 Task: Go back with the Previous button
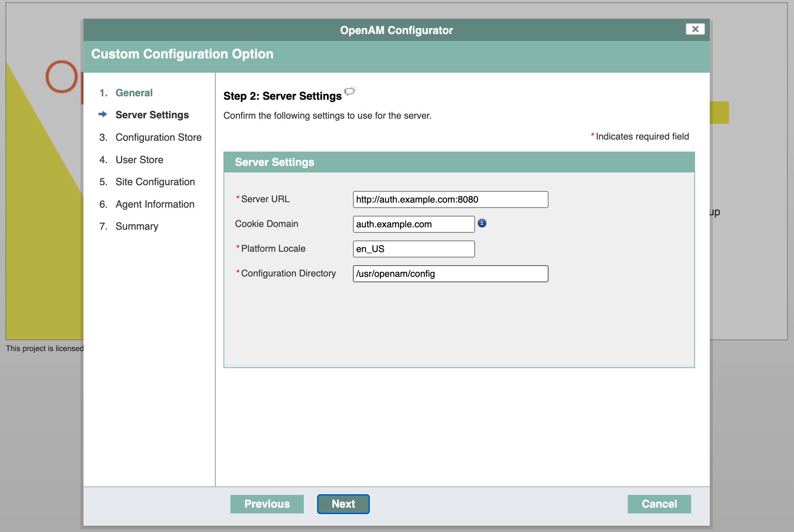[x=267, y=504]
